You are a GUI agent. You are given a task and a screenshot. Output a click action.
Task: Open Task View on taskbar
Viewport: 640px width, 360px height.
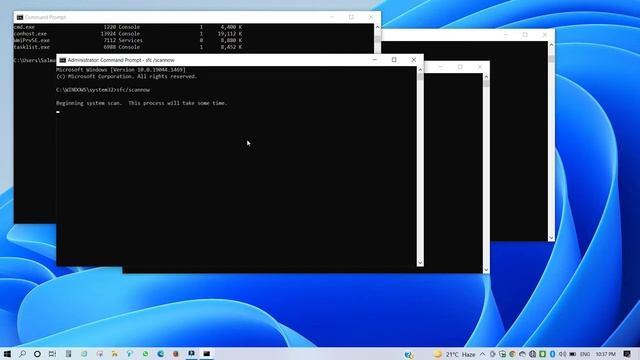52,354
